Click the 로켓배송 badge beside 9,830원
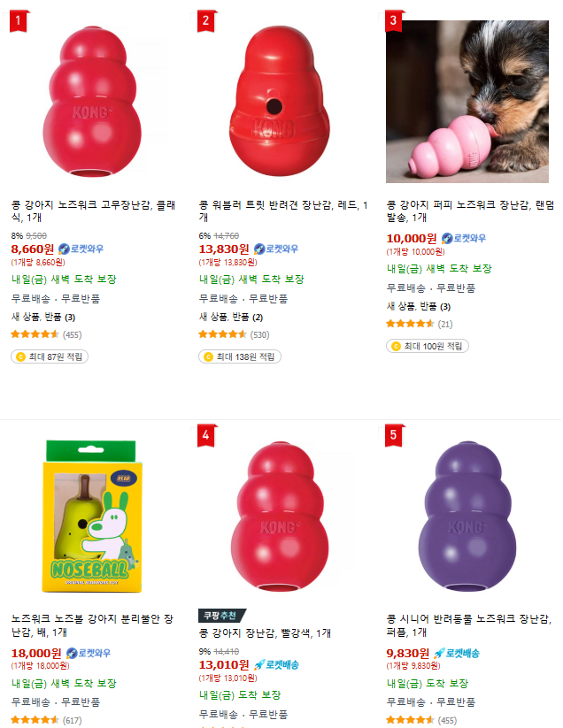Screen dimensions: 563x728 (x=457, y=653)
